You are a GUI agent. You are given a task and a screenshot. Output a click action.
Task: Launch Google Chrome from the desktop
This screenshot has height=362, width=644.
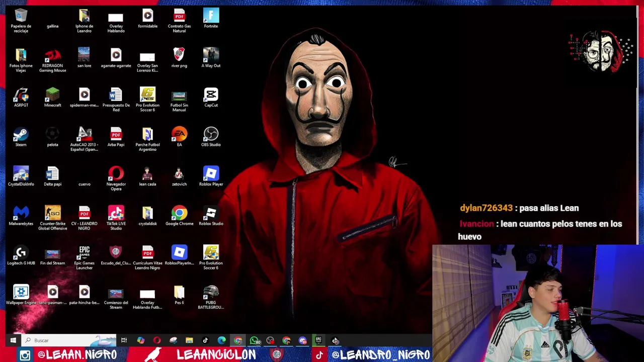[179, 215]
